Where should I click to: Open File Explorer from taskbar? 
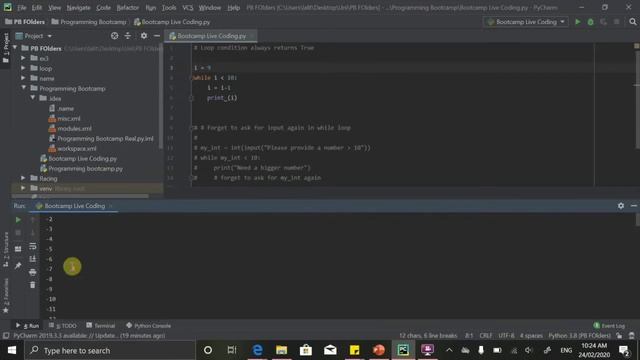tap(282, 350)
